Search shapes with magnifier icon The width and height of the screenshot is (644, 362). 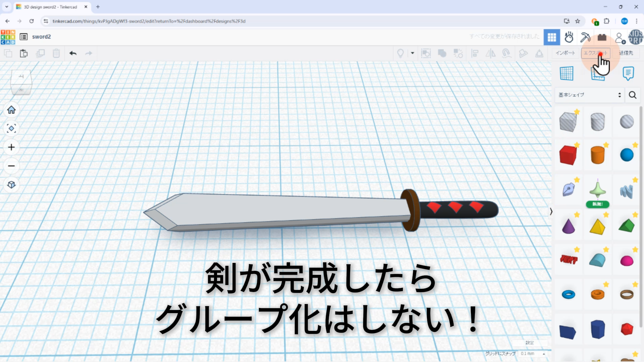tap(633, 95)
